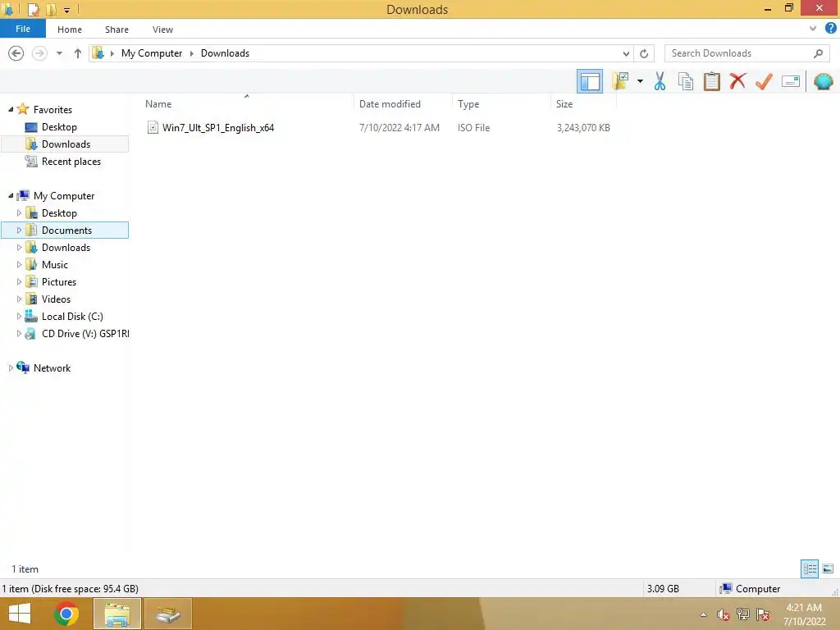The width and height of the screenshot is (840, 630).
Task: Launch Google Chrome from taskbar
Action: click(x=66, y=614)
